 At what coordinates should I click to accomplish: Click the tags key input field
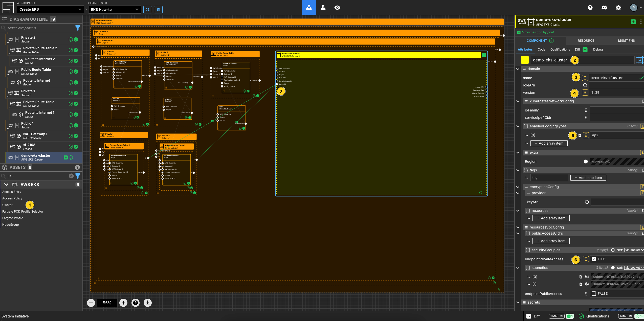[549, 178]
